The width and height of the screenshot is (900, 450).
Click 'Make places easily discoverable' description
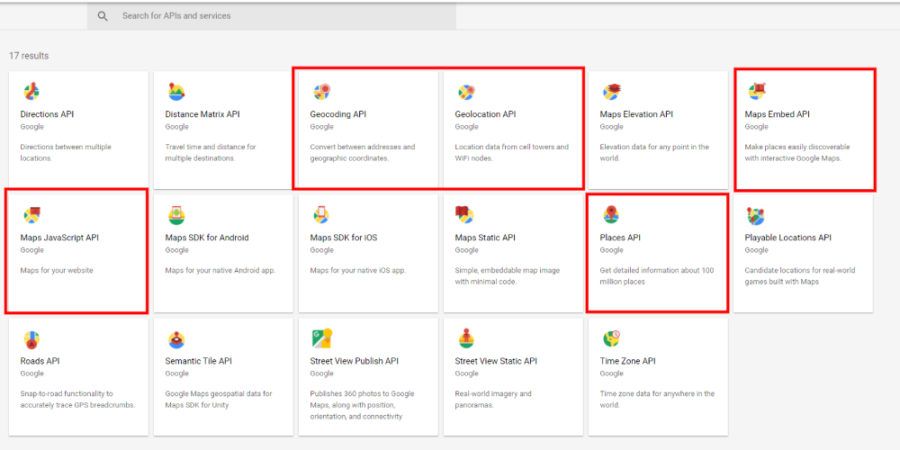[x=797, y=153]
